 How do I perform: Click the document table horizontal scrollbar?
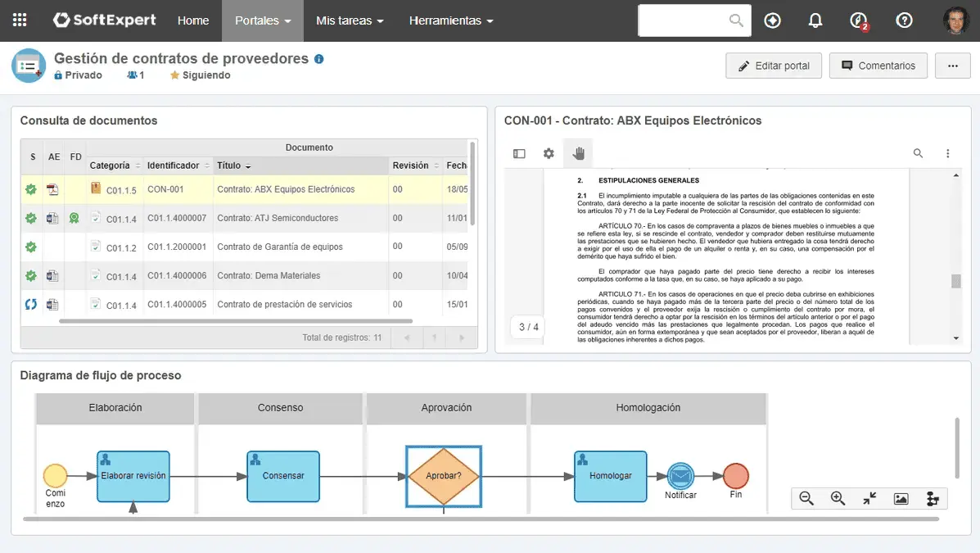click(x=236, y=321)
